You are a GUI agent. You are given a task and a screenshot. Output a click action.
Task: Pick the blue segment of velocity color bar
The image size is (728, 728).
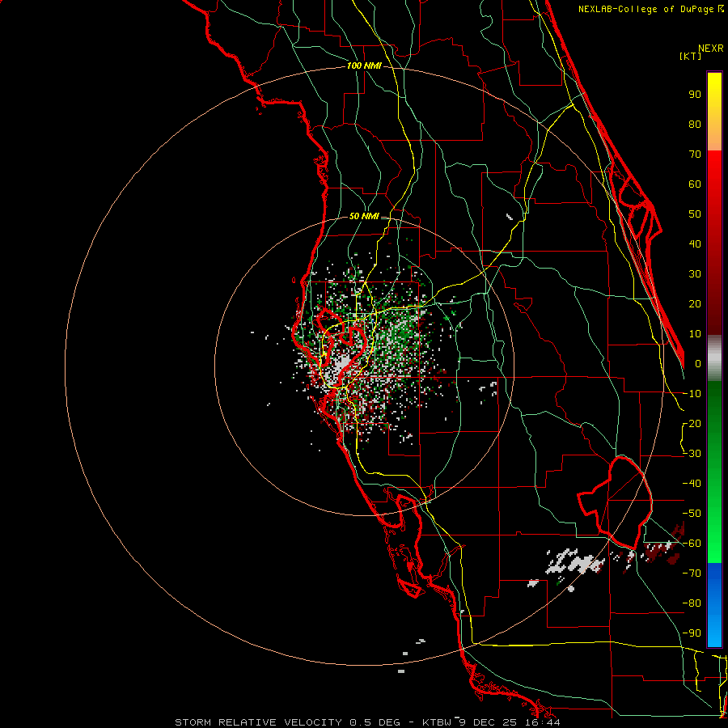pyautogui.click(x=714, y=605)
